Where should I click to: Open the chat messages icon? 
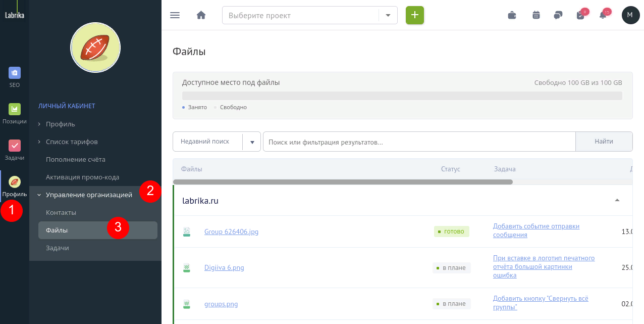[558, 15]
